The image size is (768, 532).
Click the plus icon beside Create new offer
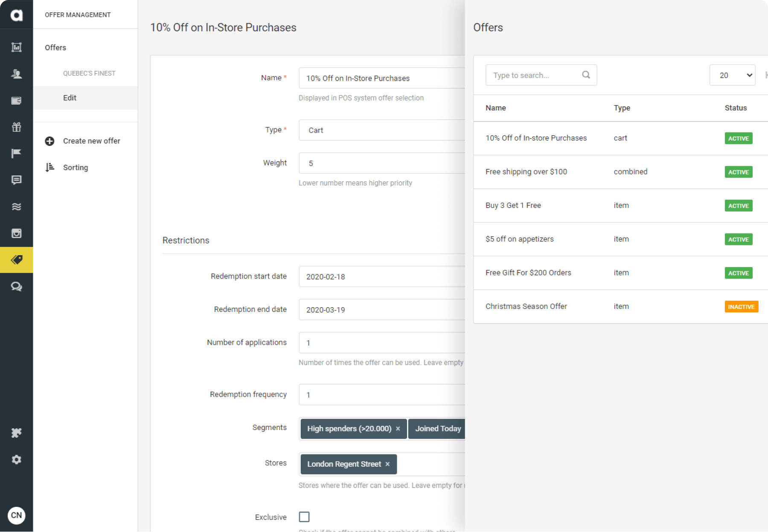point(49,141)
